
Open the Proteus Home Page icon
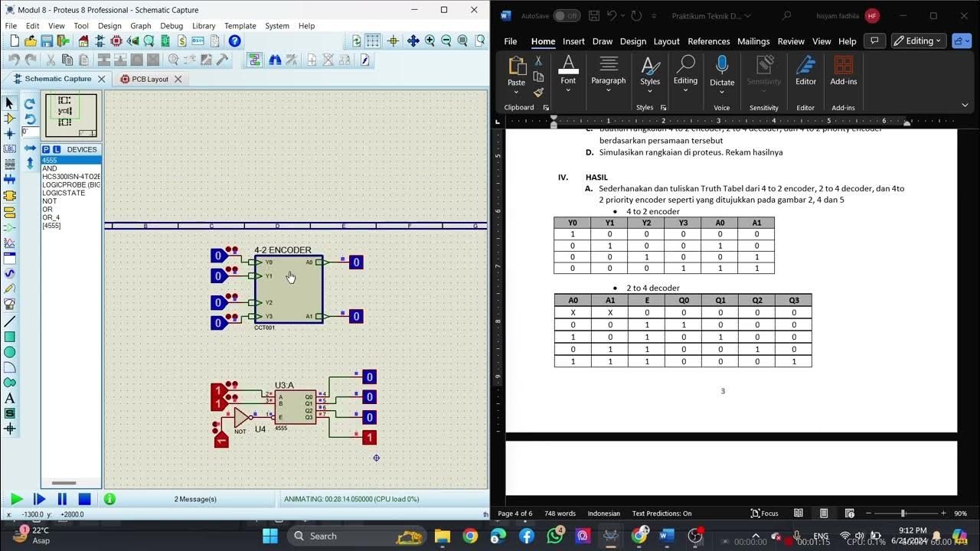click(x=83, y=41)
